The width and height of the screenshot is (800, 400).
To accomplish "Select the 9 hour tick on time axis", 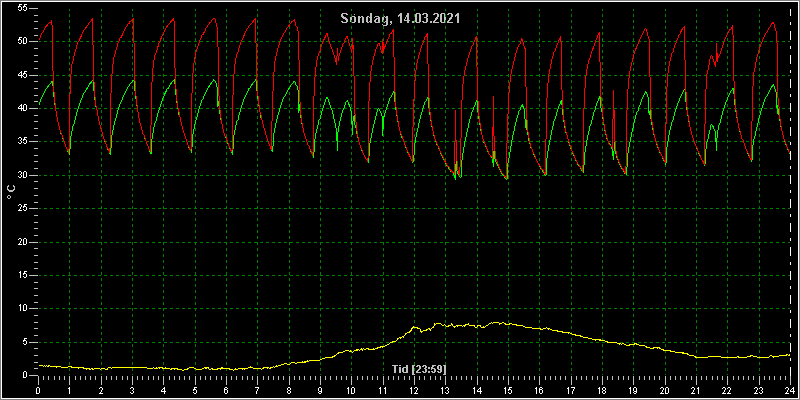I will click(320, 390).
